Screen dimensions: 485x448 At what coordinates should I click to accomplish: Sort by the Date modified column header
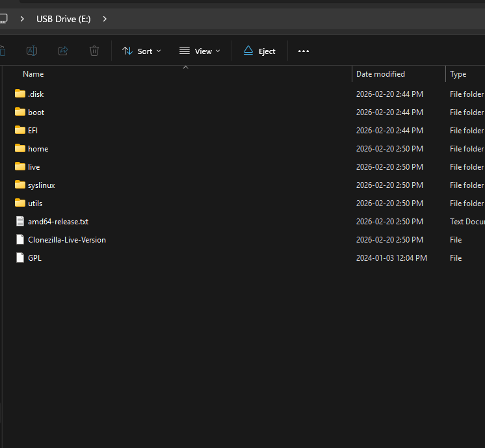(x=380, y=74)
